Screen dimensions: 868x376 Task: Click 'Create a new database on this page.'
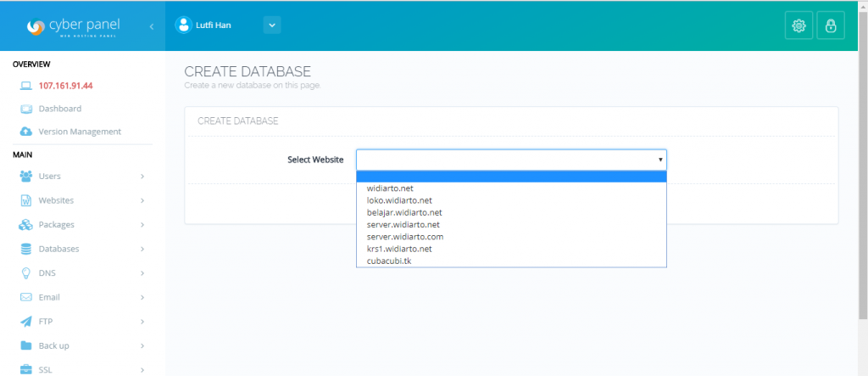point(253,86)
